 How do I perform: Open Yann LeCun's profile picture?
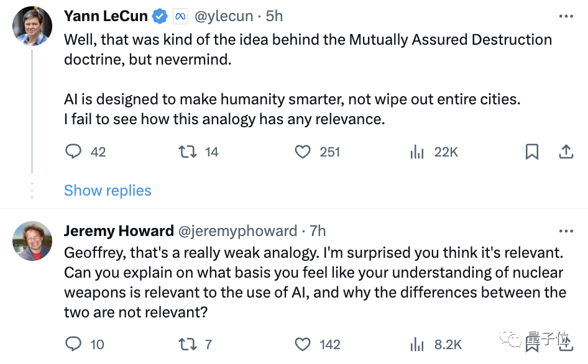coord(32,26)
